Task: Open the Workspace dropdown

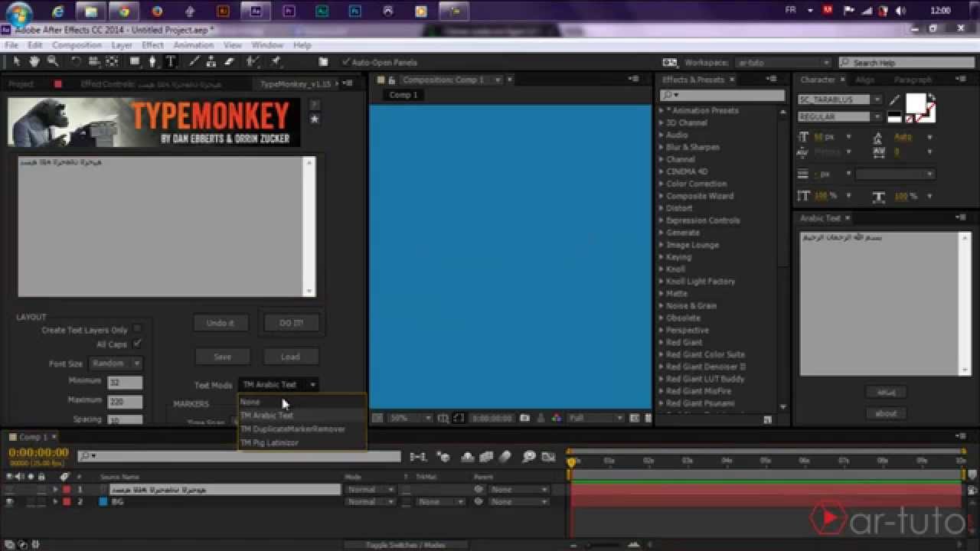Action: 782,63
